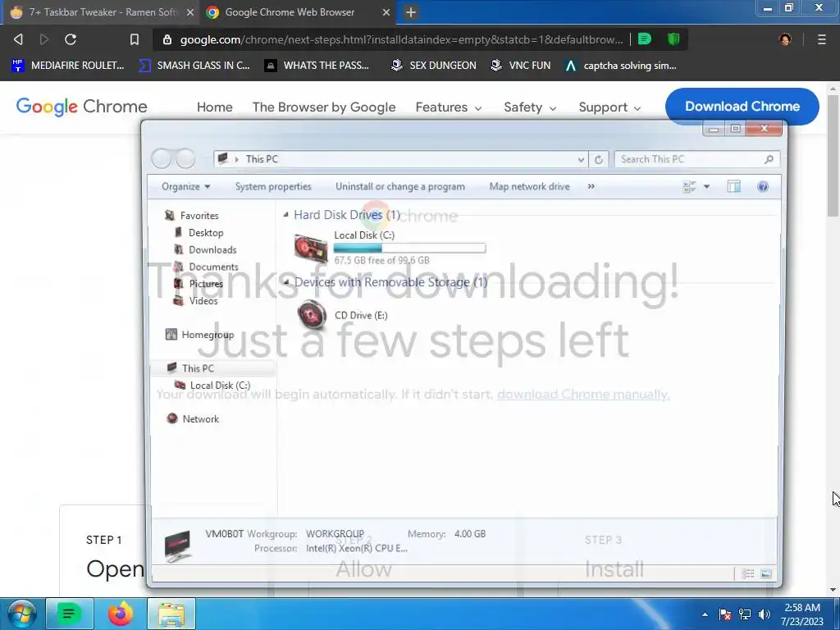Open The Browser by Google menu item

[x=323, y=107]
